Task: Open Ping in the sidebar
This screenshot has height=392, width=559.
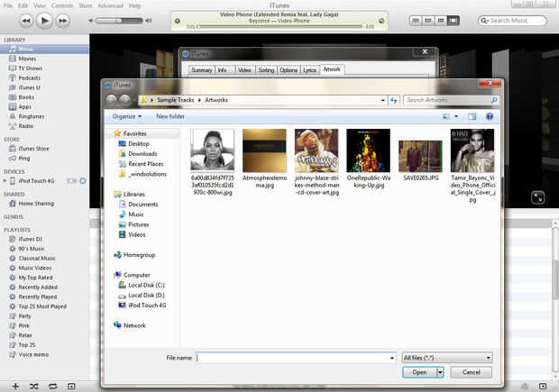Action: 24,159
